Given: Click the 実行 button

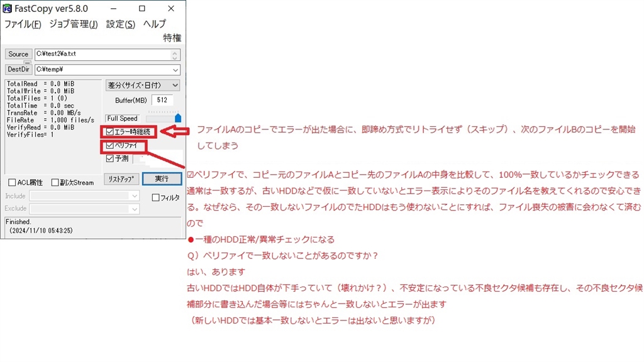Looking at the screenshot, I should (x=162, y=179).
